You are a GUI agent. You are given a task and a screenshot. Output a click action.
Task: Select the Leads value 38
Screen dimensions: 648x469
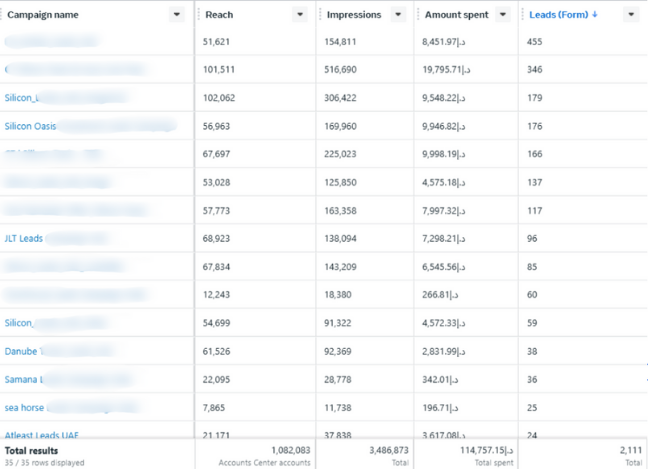pos(532,351)
